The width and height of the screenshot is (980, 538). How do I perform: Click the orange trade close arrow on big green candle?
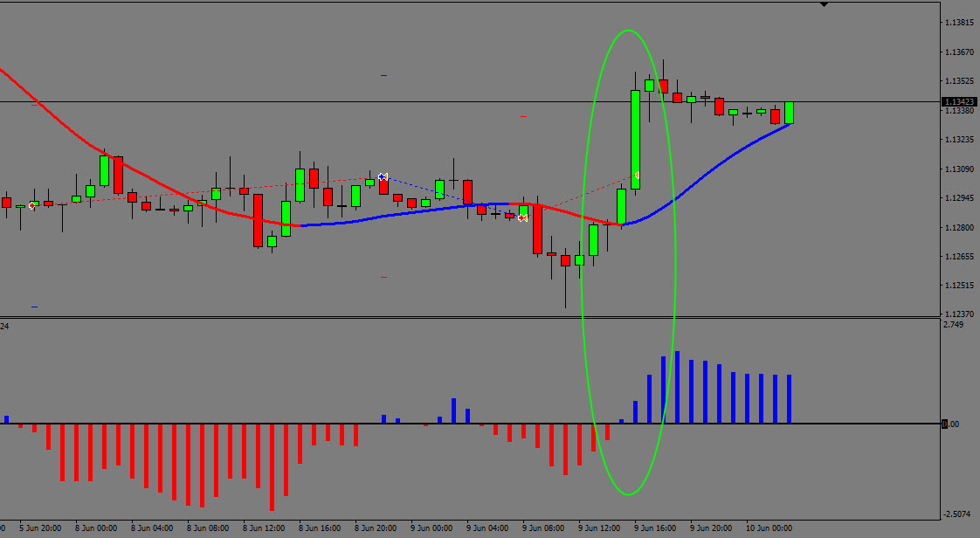(x=637, y=176)
